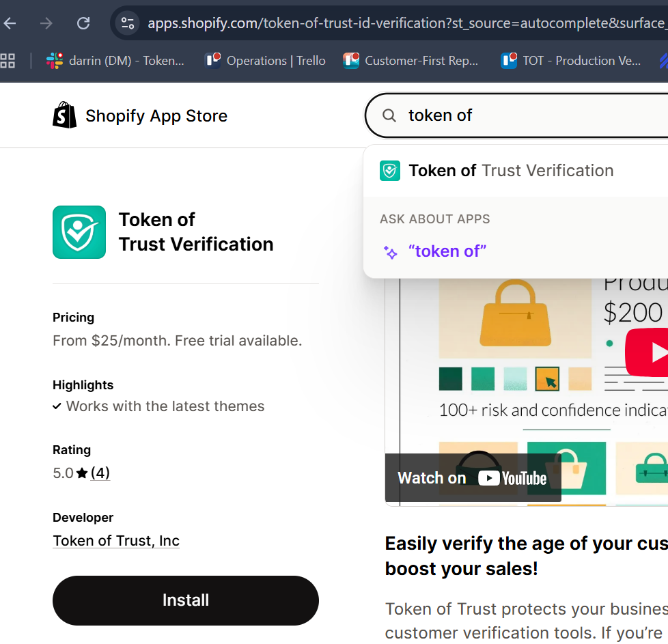Reload the current page

83,23
